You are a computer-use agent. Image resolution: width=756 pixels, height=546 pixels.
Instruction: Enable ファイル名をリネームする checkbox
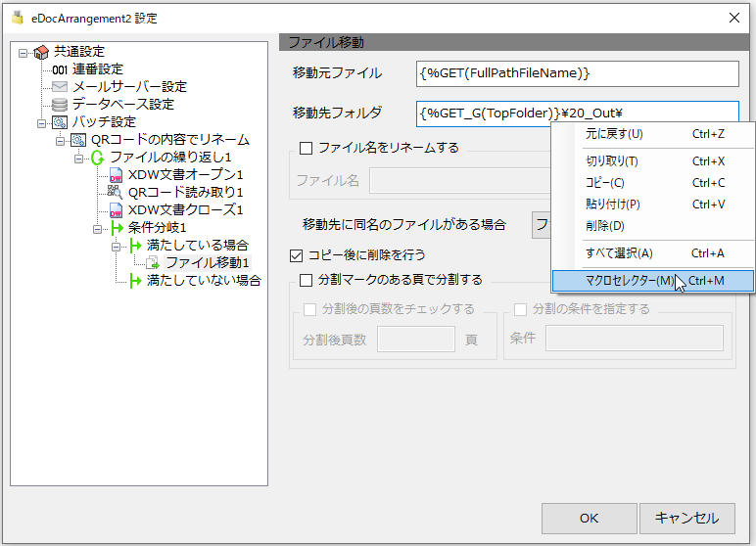[x=306, y=148]
